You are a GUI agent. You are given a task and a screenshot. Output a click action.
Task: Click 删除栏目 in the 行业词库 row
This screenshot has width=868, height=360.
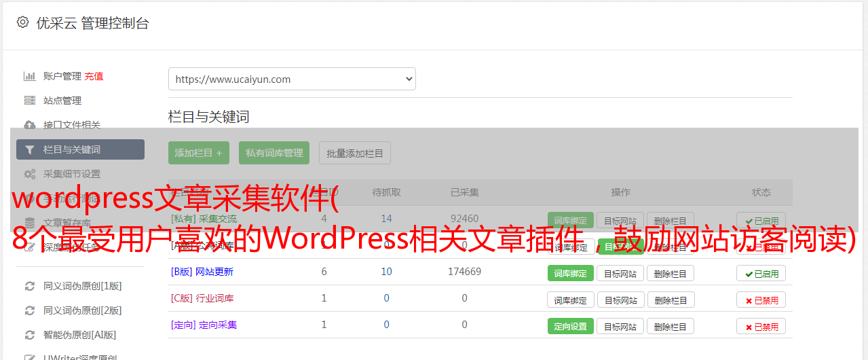pos(670,300)
